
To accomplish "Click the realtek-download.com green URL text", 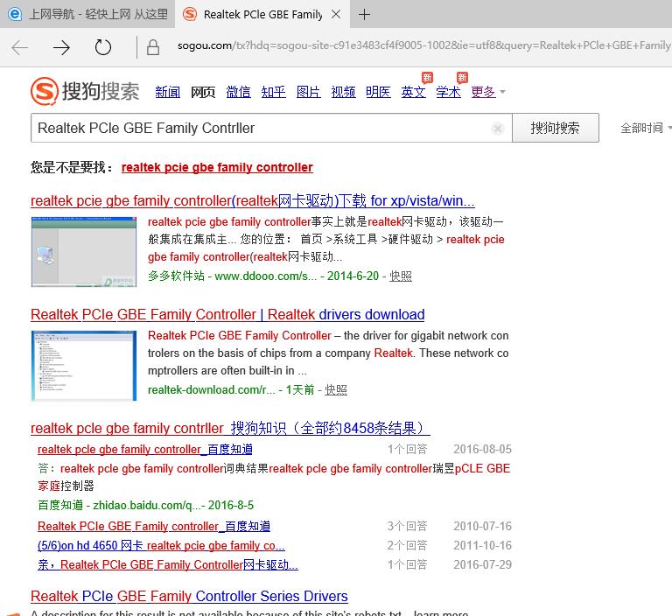I will [211, 389].
